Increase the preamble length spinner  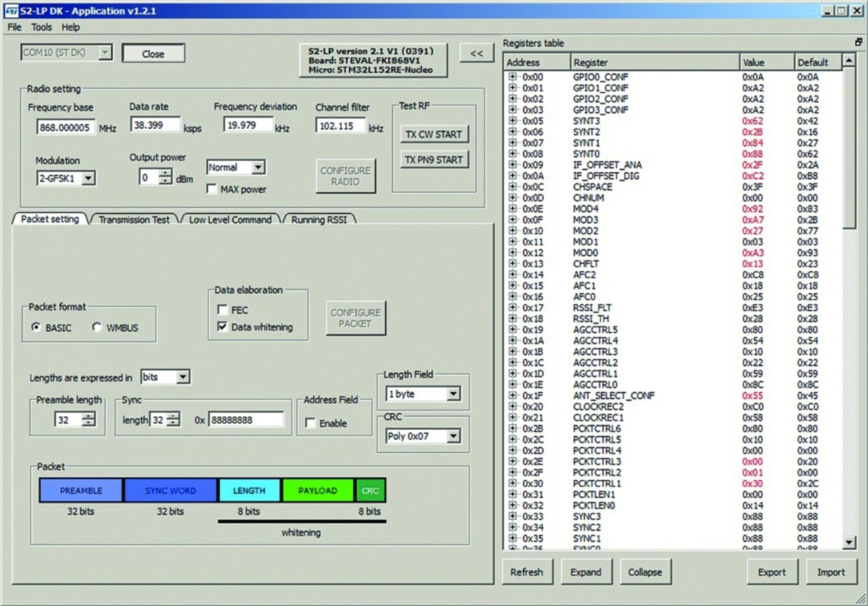[x=88, y=416]
